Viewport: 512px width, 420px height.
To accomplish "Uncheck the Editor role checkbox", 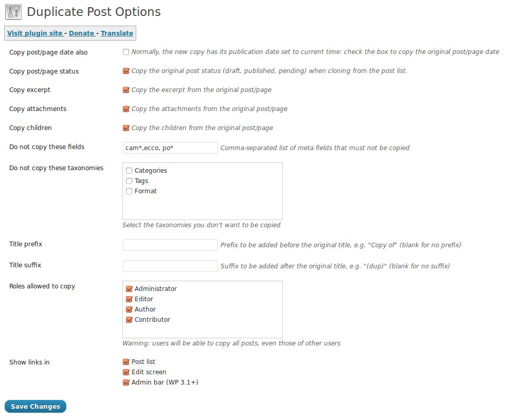I will 129,299.
